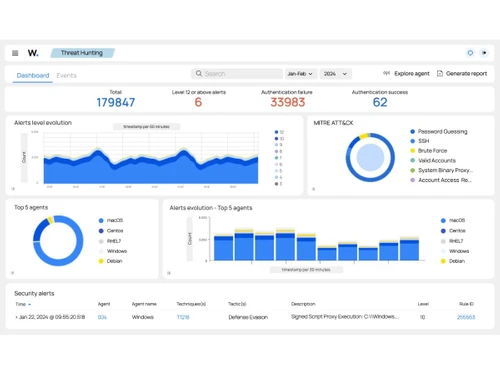This screenshot has height=375, width=500.
Task: Switch to the Dashboard tab
Action: coord(33,75)
